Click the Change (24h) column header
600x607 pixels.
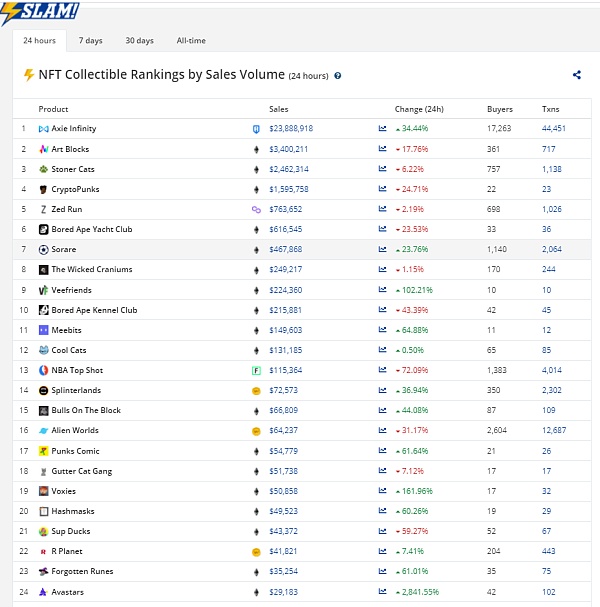pyautogui.click(x=419, y=109)
